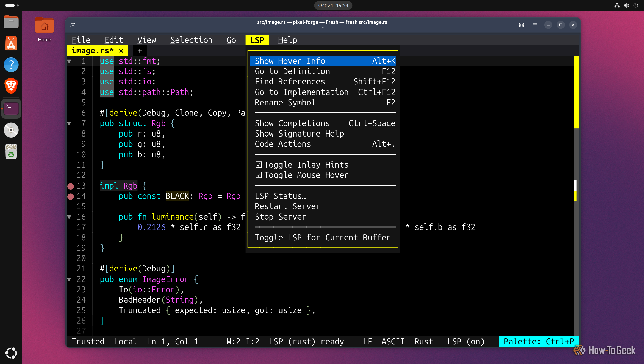Open the LF line ending selector
Screen dimensions: 644x364
[367, 341]
